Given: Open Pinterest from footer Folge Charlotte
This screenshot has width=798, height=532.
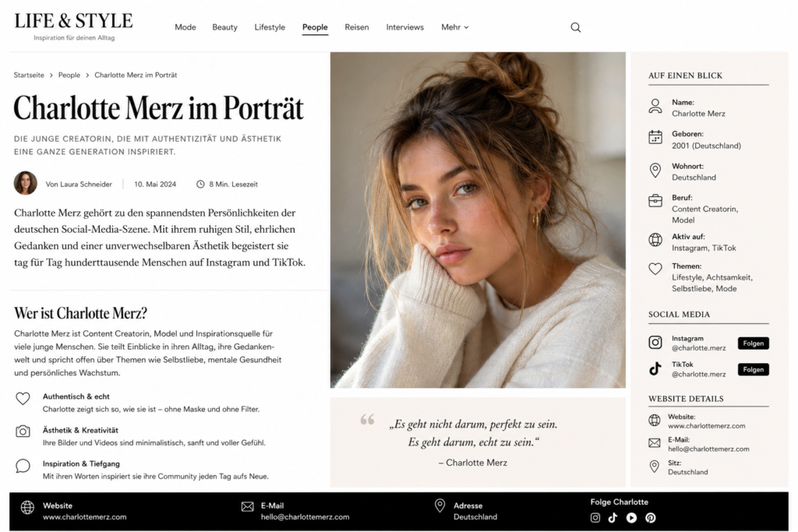Looking at the screenshot, I should pyautogui.click(x=651, y=518).
